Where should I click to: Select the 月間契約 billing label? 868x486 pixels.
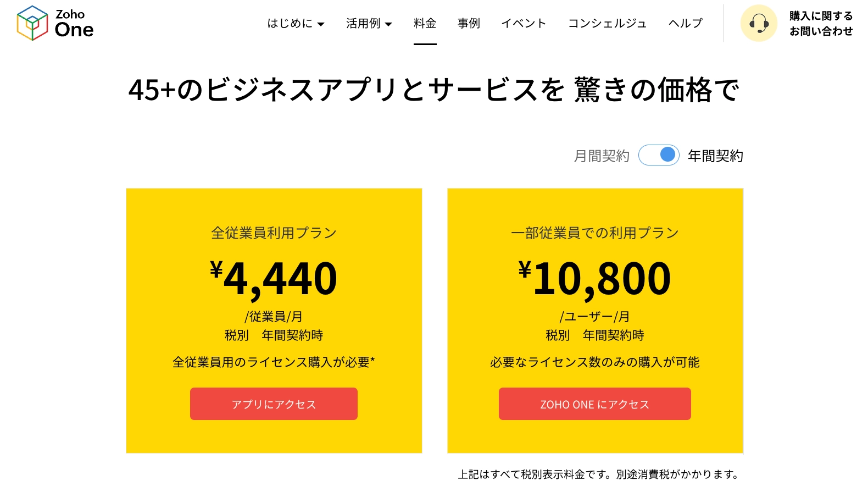601,156
